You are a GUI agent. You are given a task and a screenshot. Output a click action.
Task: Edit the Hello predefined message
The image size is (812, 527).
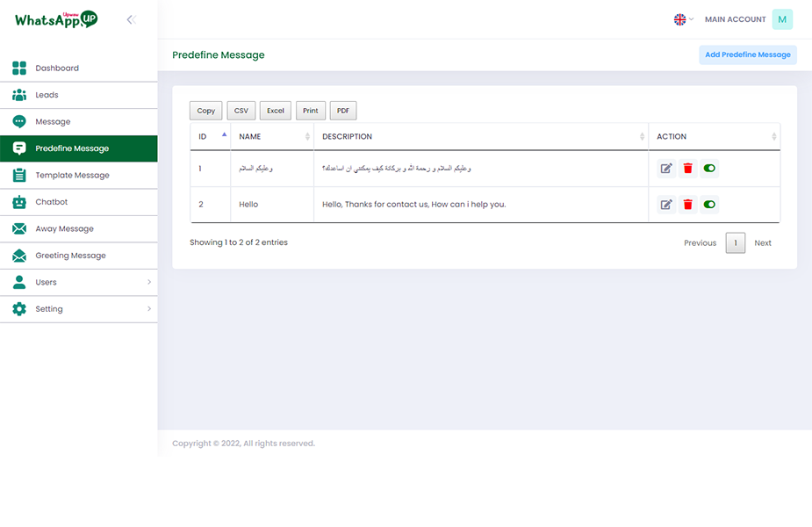[666, 204]
